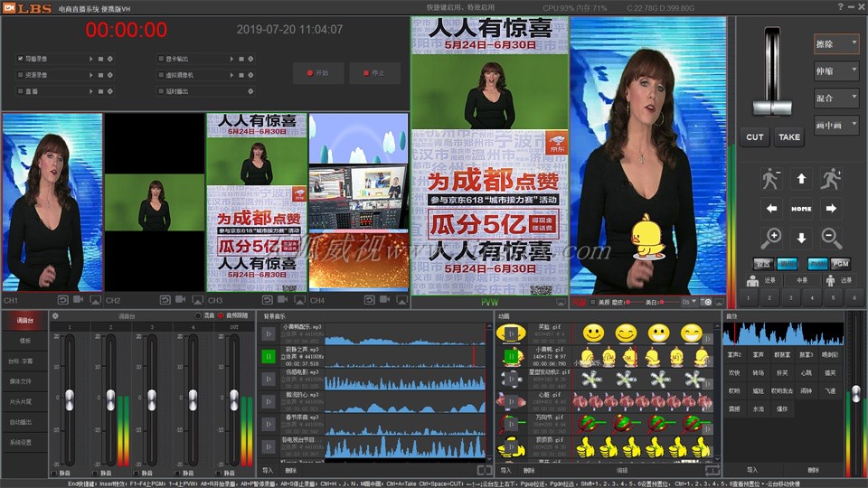Open the 擦除 transition dropdown
This screenshot has width=868, height=488.
coord(835,43)
